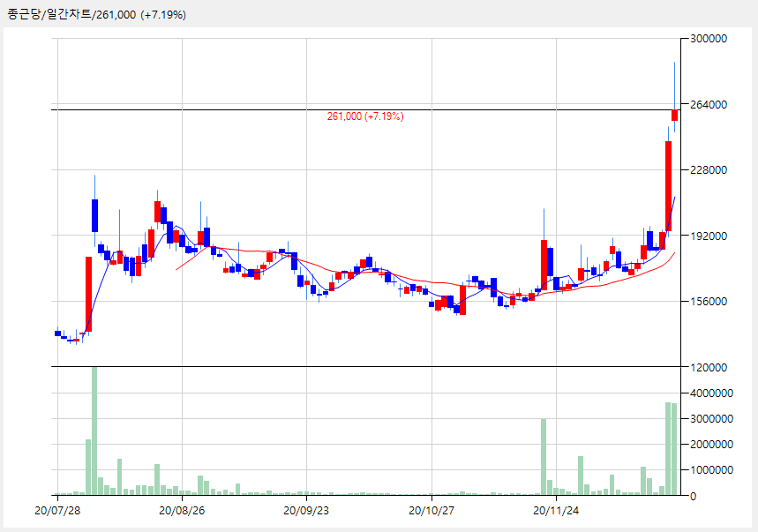Click the red price label 261,000 (+7.19%)

(365, 116)
